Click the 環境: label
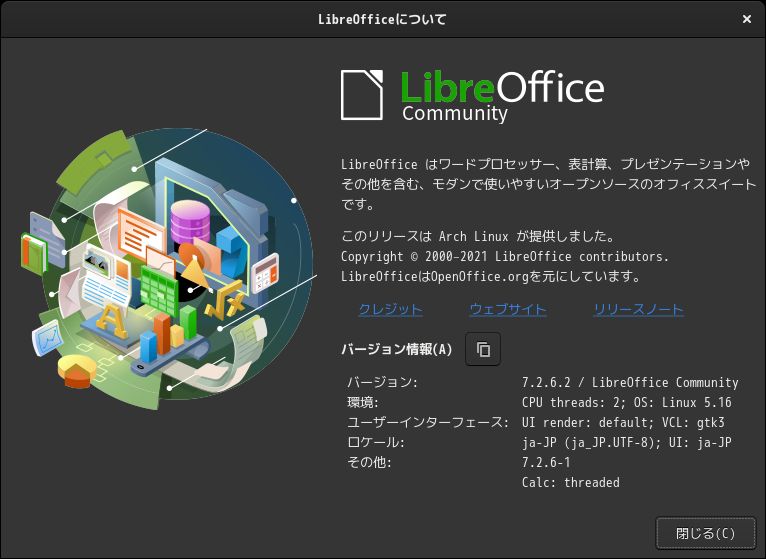Image resolution: width=766 pixels, height=559 pixels. pos(363,402)
